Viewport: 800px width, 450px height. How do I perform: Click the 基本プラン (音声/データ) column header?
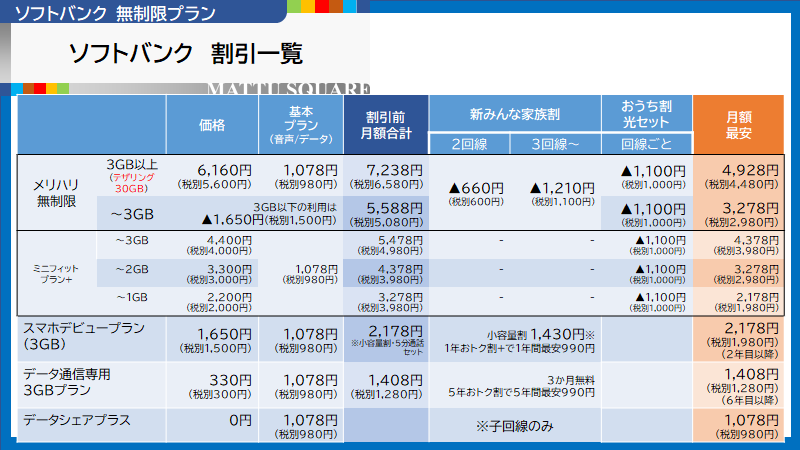(301, 125)
